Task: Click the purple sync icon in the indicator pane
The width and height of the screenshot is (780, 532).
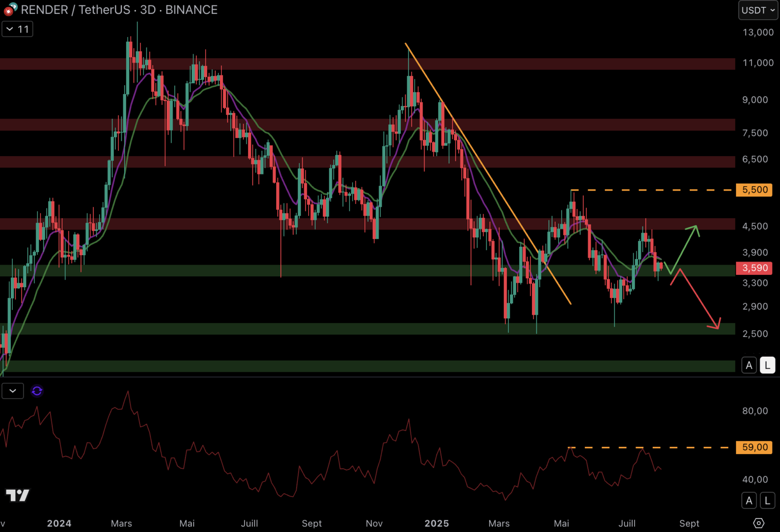Action: point(37,391)
